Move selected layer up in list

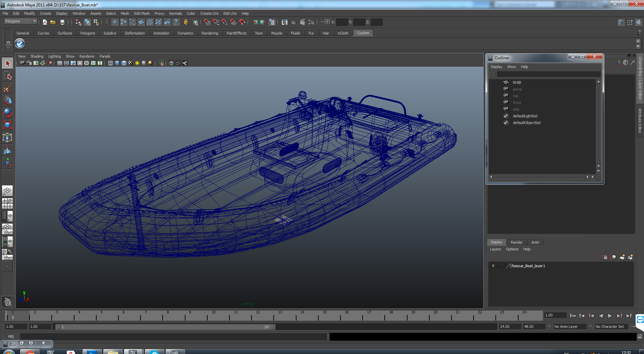pos(605,257)
